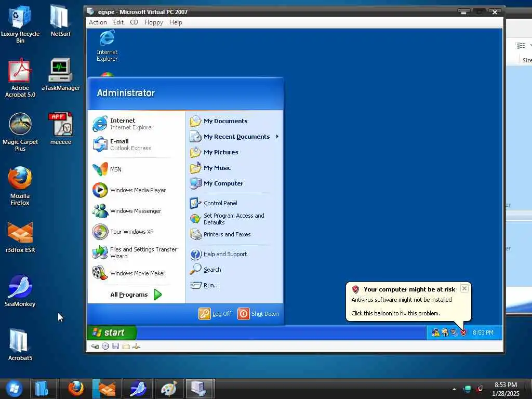Open E-mail Outlook Express entry
532x399 pixels.
click(x=136, y=144)
